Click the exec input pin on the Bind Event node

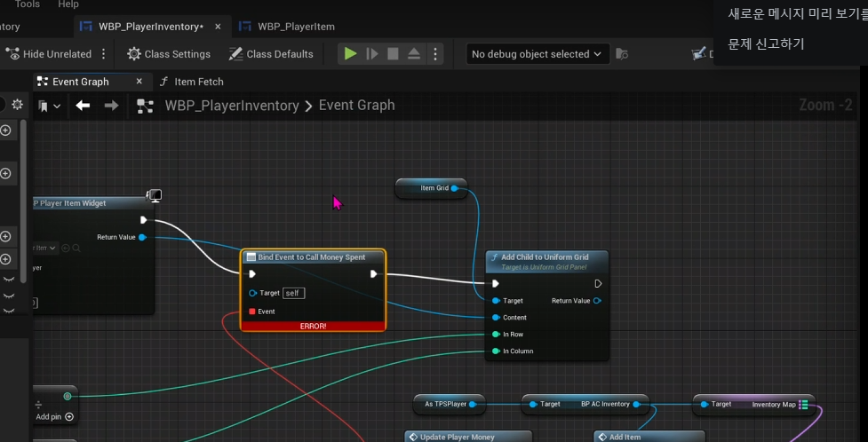[x=252, y=274]
